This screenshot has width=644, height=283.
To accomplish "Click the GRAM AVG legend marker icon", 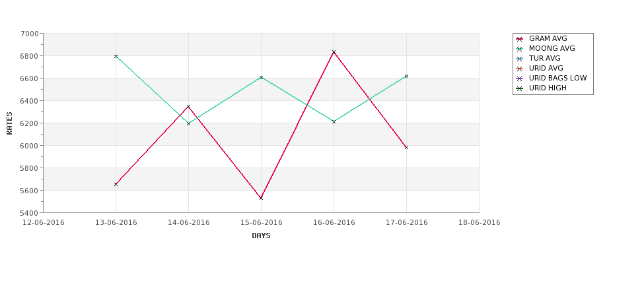I will 520,39.
